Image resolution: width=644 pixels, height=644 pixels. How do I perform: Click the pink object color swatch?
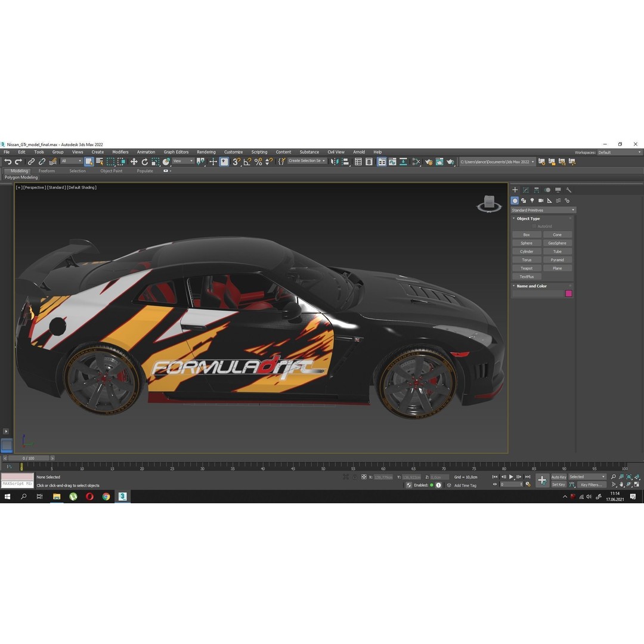[x=569, y=293]
